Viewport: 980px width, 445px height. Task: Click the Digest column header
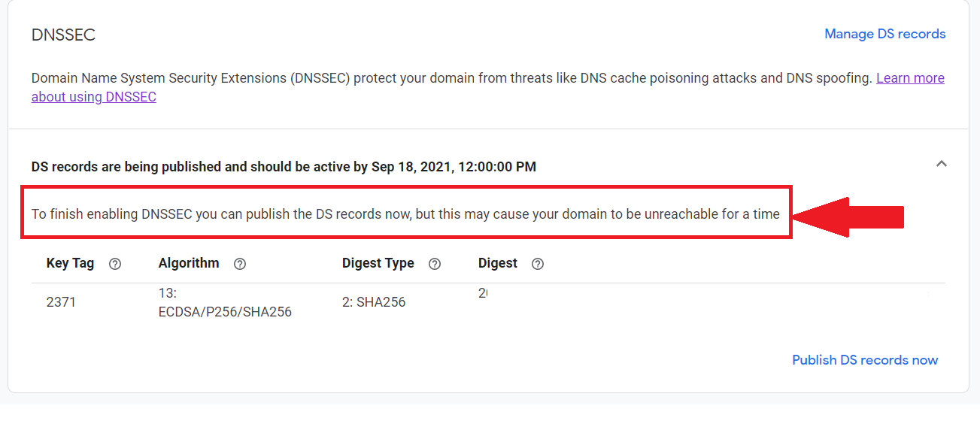tap(497, 263)
